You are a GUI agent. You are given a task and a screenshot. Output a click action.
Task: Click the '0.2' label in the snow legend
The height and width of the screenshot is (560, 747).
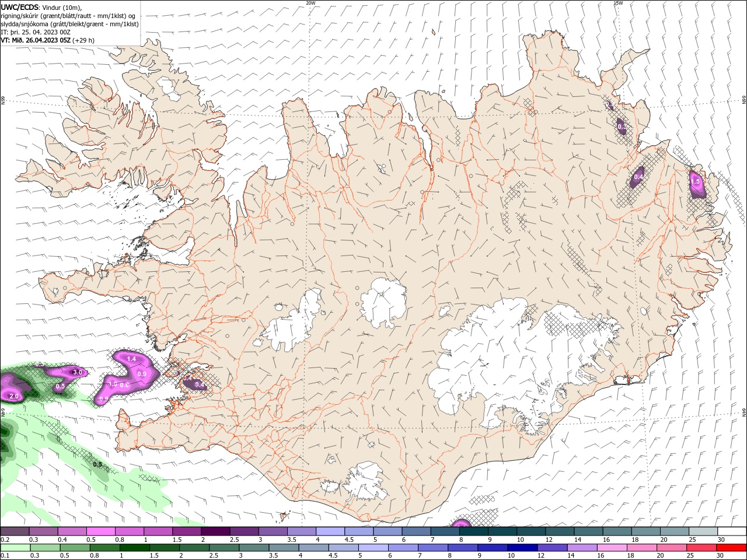[5, 540]
